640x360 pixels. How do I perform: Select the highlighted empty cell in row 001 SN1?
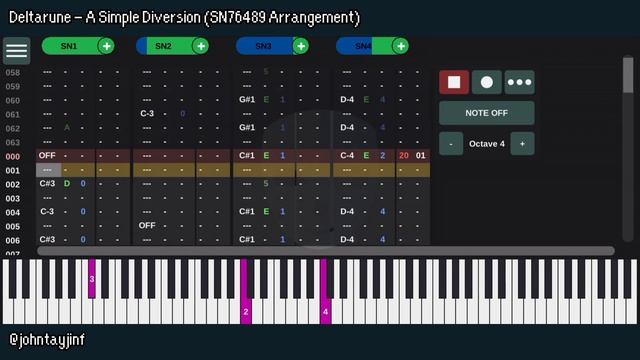click(48, 170)
